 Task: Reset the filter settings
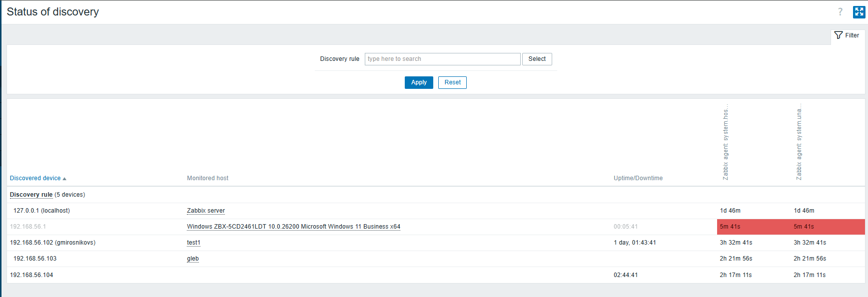452,82
